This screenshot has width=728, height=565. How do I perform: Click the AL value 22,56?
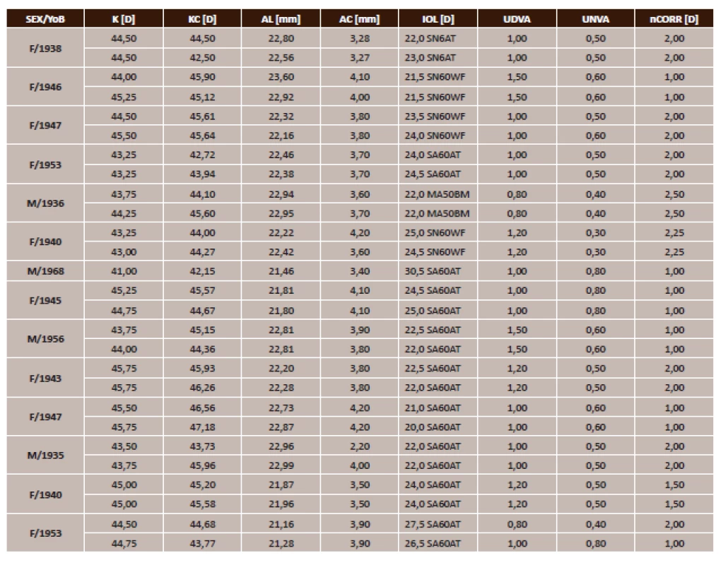click(x=281, y=57)
